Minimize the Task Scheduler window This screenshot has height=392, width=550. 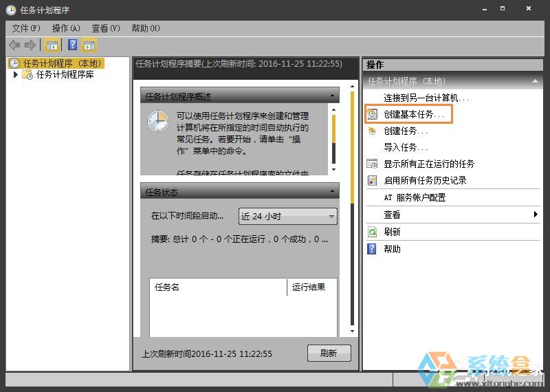coord(485,9)
